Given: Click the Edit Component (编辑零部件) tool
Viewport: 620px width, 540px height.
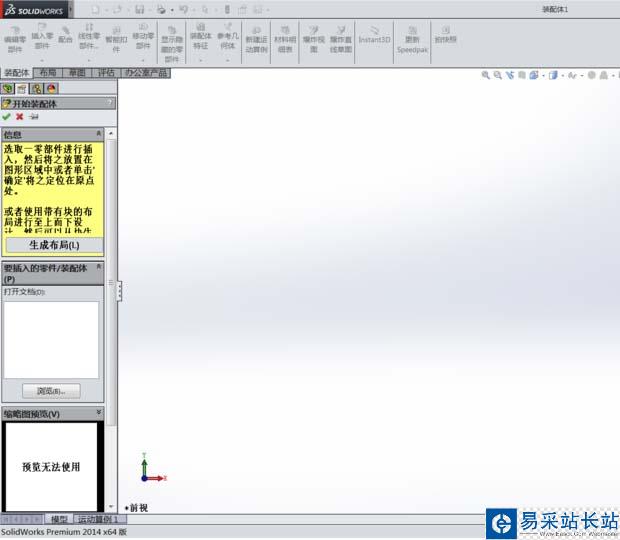Looking at the screenshot, I should click(x=15, y=40).
